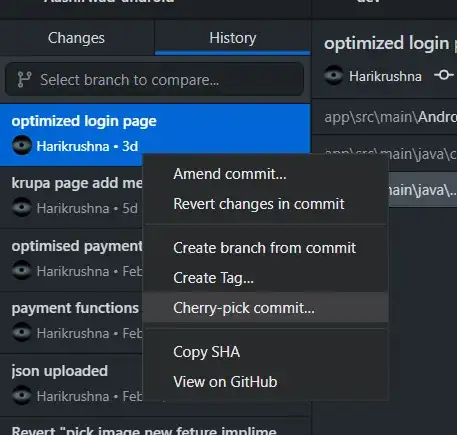The image size is (457, 435).
Task: Switch to the History tab
Action: [233, 38]
